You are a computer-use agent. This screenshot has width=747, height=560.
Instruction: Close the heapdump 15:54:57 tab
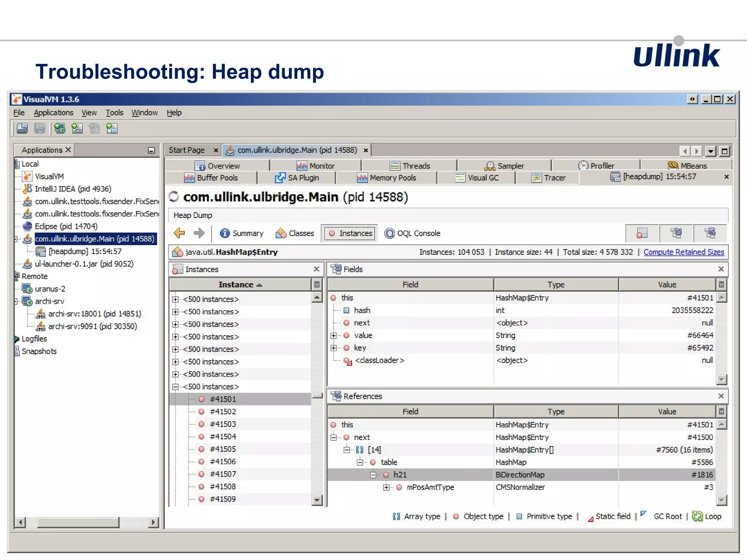(x=727, y=177)
